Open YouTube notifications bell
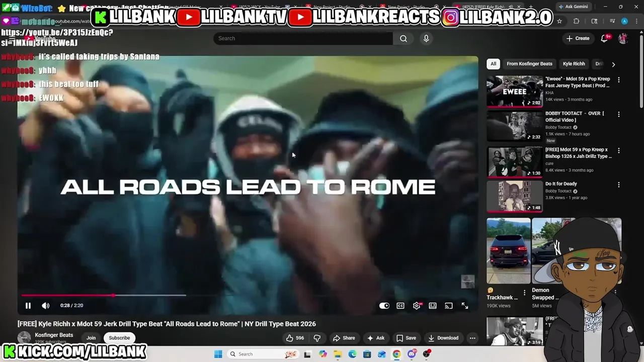The height and width of the screenshot is (362, 644). point(605,38)
